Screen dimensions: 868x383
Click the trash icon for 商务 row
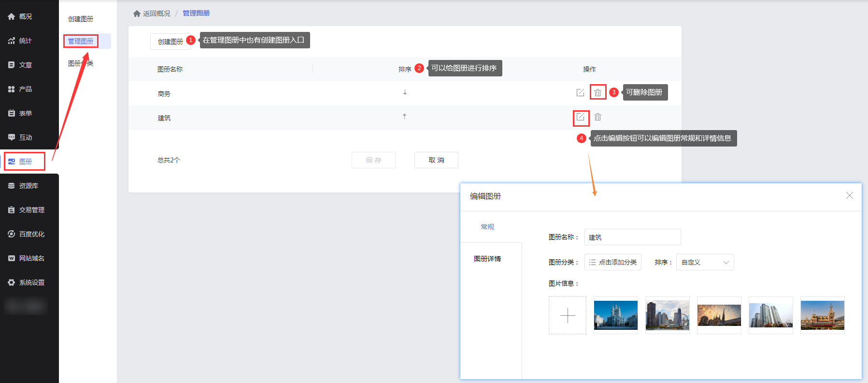click(598, 92)
